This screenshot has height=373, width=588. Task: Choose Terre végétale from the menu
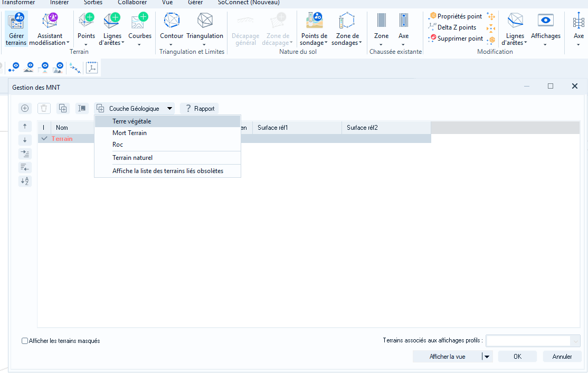pyautogui.click(x=168, y=121)
